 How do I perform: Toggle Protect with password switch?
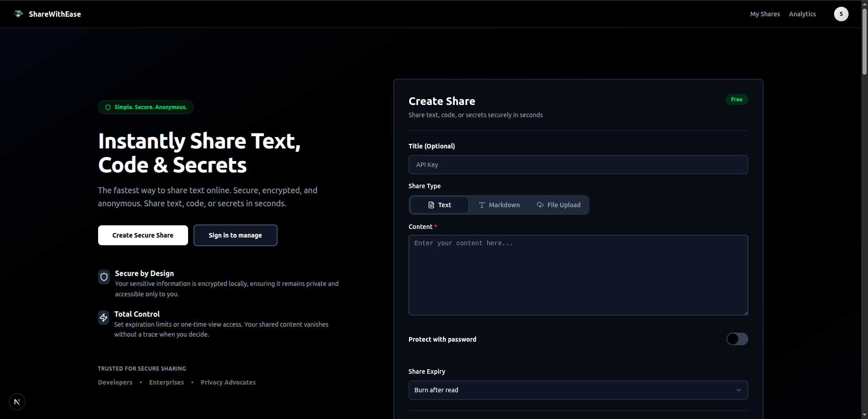tap(737, 339)
